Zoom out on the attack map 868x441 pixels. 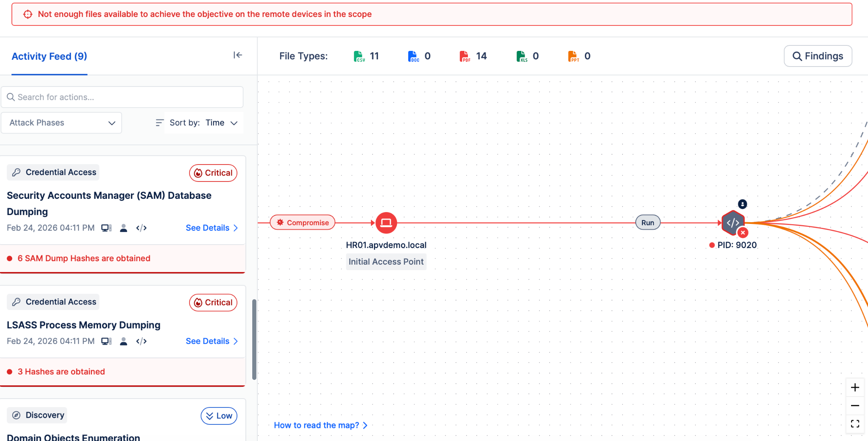pyautogui.click(x=855, y=406)
